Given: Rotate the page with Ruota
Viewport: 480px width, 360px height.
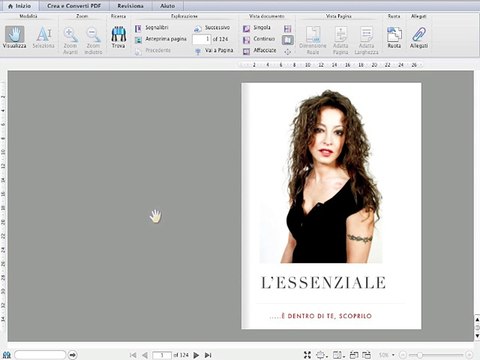Looking at the screenshot, I should coord(394,37).
